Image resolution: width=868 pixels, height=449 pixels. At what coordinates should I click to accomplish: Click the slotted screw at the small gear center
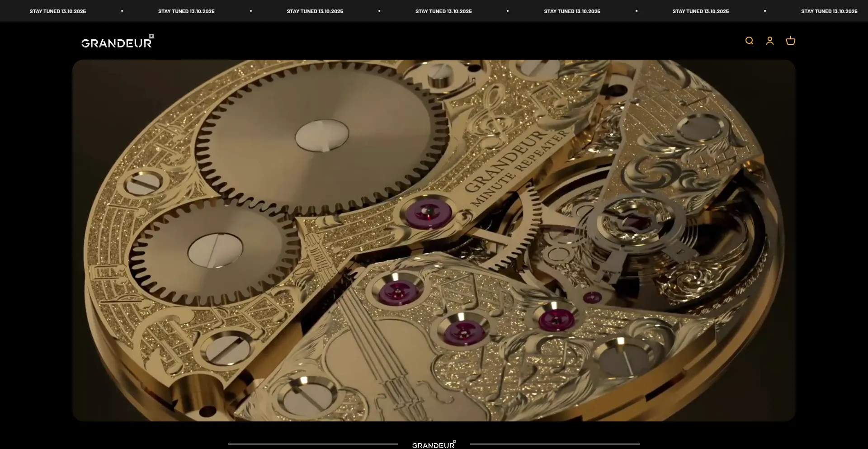[215, 250]
